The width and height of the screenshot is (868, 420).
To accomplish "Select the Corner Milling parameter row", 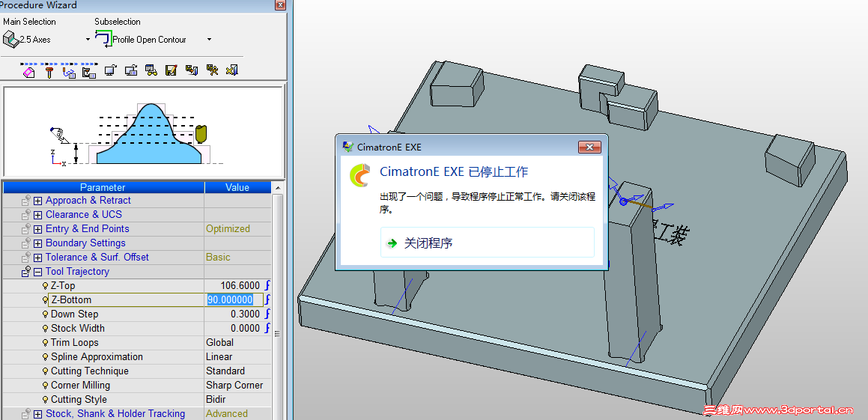I will (x=137, y=385).
